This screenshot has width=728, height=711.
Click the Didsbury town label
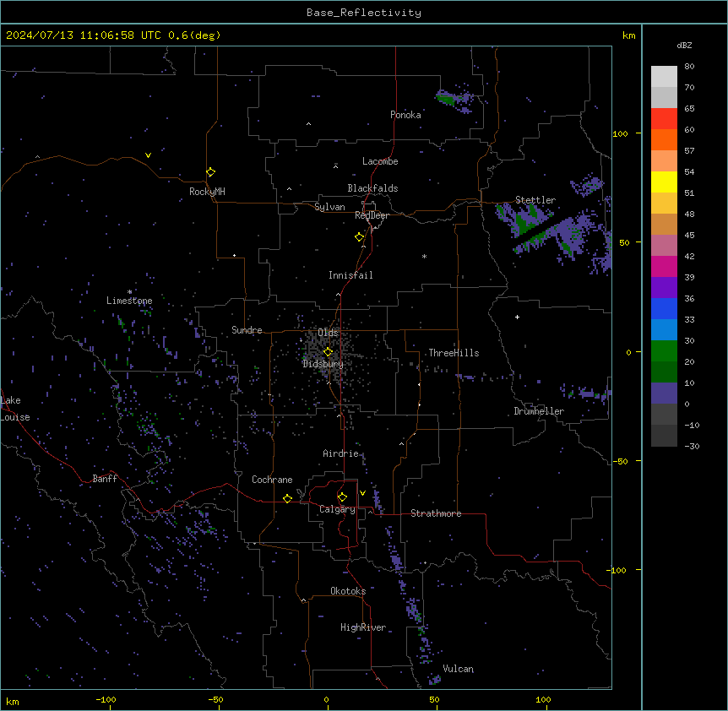click(x=323, y=364)
